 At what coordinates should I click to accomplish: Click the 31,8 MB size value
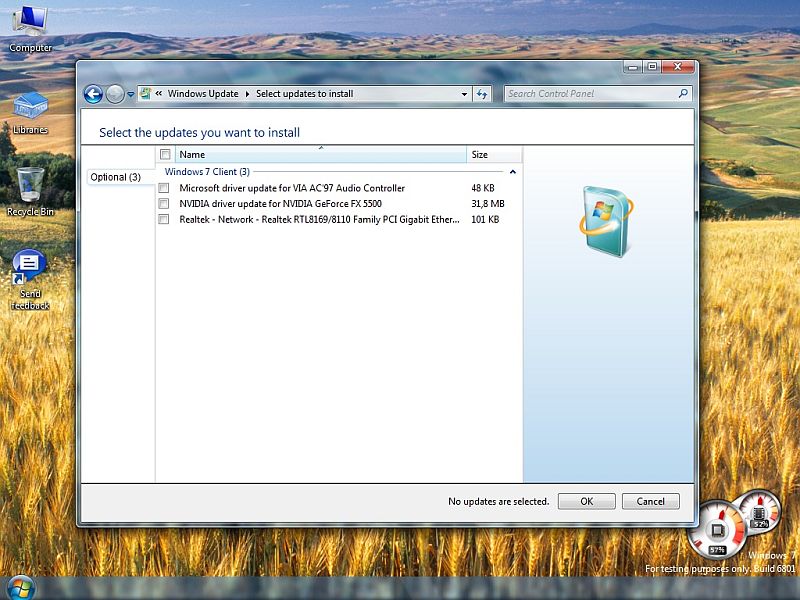[488, 204]
